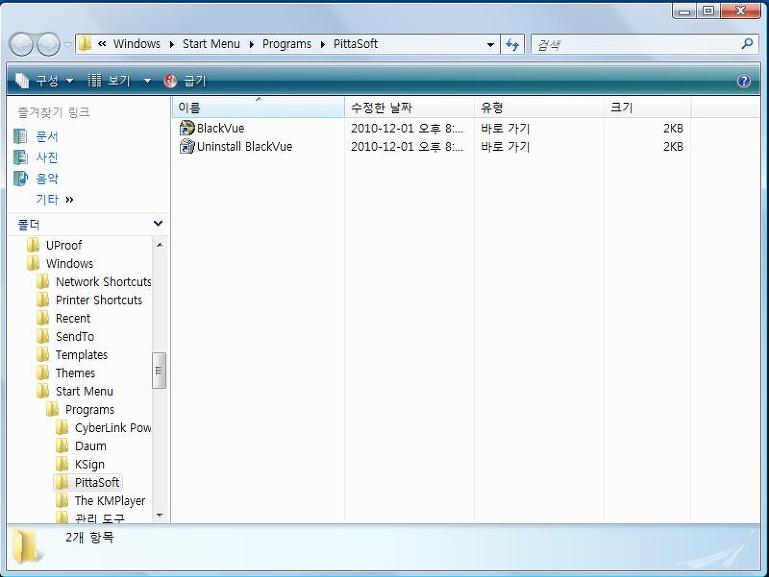Sort by 이름 column header
The height and width of the screenshot is (577, 769).
coord(258,107)
